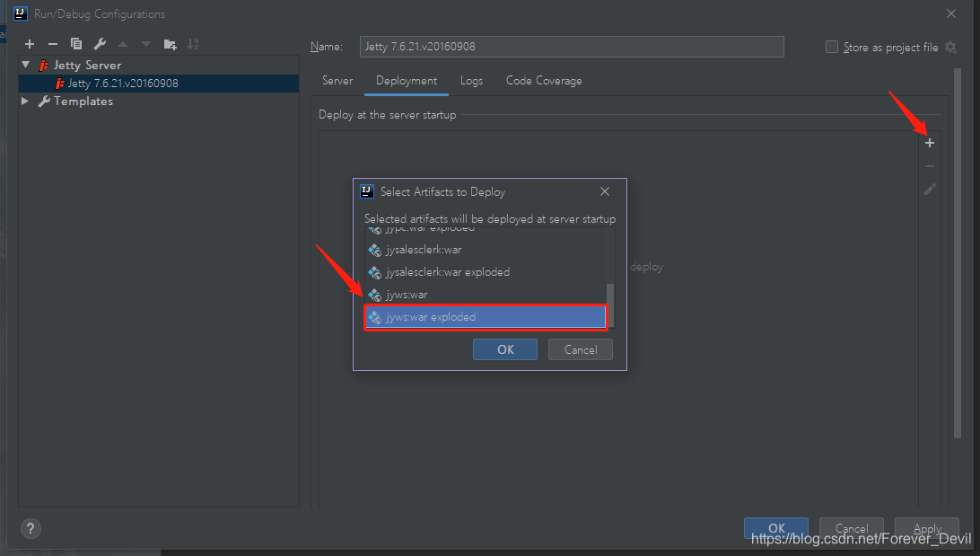Viewport: 980px width, 556px height.
Task: Move configuration up arrow
Action: [x=122, y=44]
